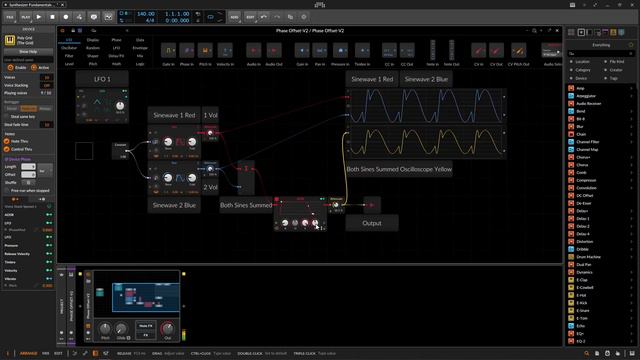
Task: Open the EDIT menu in top toolbar
Action: click(x=250, y=17)
